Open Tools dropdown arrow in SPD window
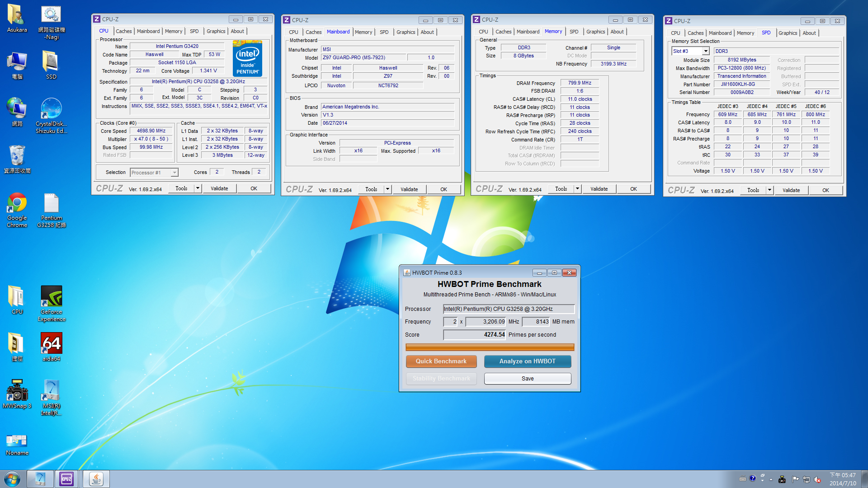This screenshot has height=488, width=868. 769,190
